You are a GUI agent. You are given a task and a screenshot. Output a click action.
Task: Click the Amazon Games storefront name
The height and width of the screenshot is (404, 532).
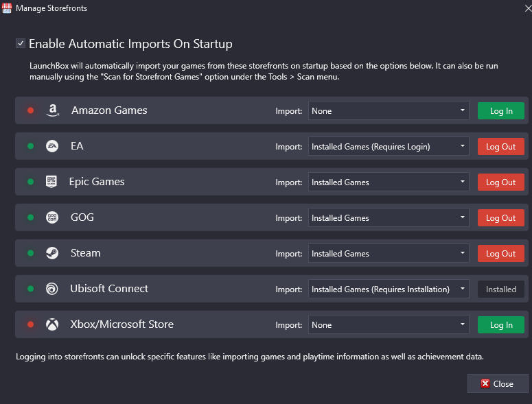tap(109, 110)
